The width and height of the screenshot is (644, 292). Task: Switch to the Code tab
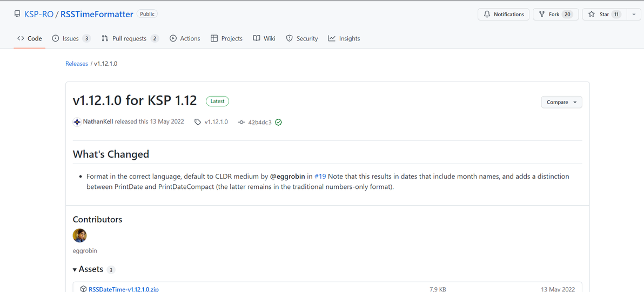pos(30,38)
